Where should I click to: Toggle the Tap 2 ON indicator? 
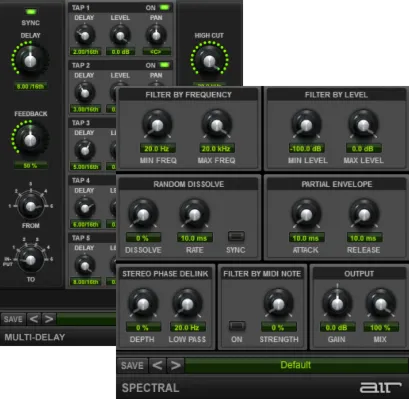(164, 65)
